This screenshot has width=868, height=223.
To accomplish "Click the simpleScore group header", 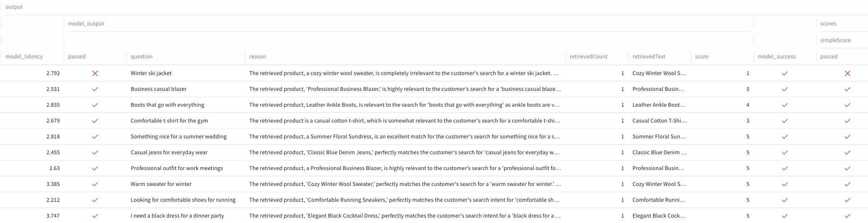I will pos(835,40).
